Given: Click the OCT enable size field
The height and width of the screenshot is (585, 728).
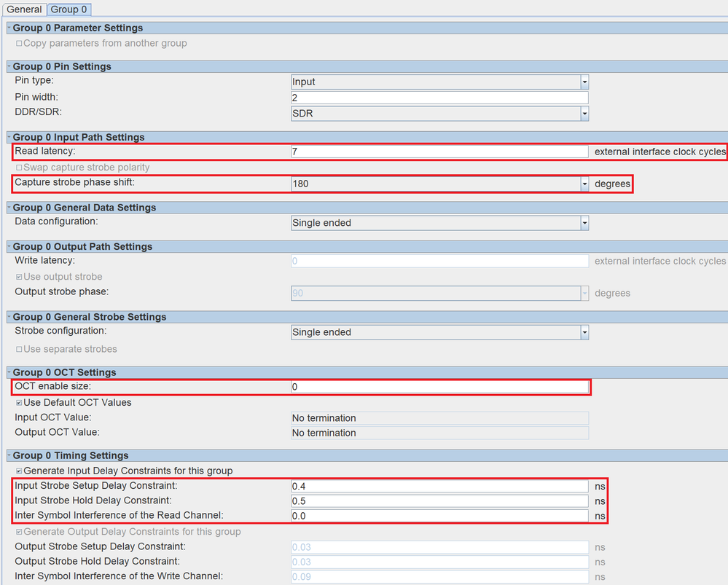Looking at the screenshot, I should pos(439,388).
